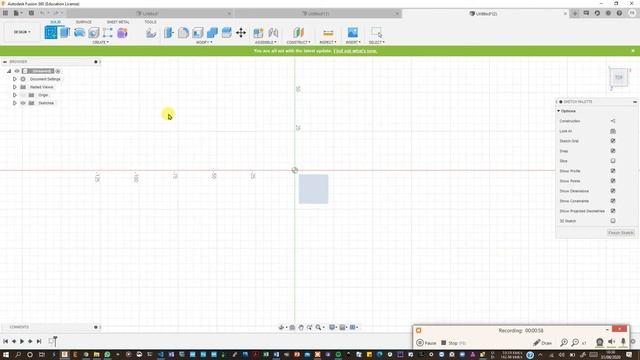Activate the Select window tool

click(x=376, y=32)
